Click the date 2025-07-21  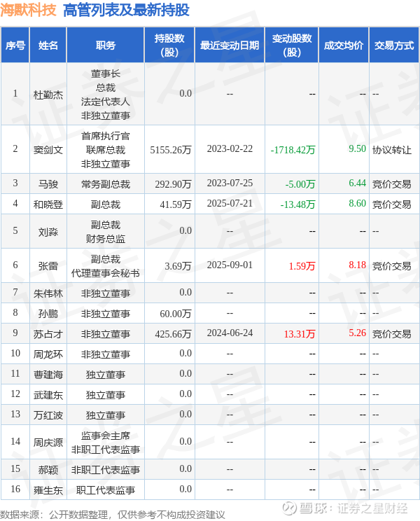pos(230,203)
